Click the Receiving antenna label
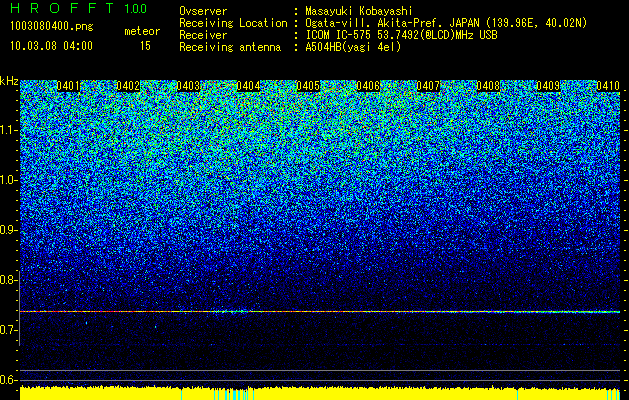Screen dimensions: 629x400 point(230,47)
